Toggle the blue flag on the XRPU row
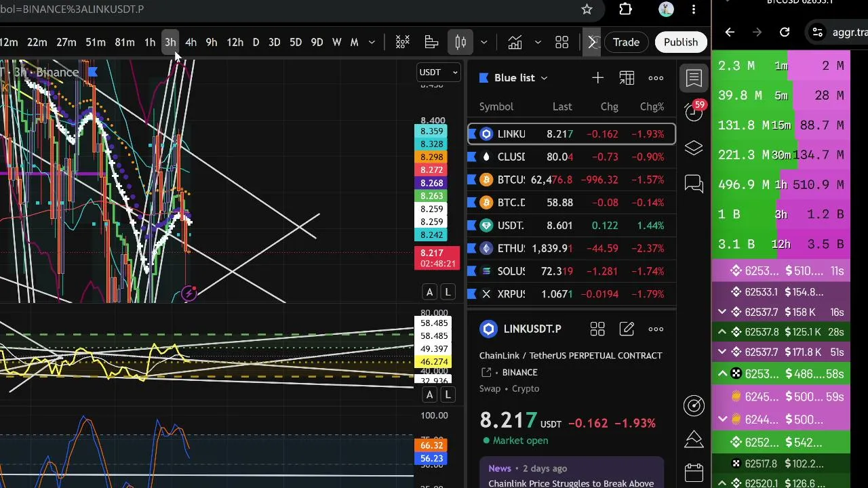This screenshot has width=868, height=488. click(x=473, y=294)
